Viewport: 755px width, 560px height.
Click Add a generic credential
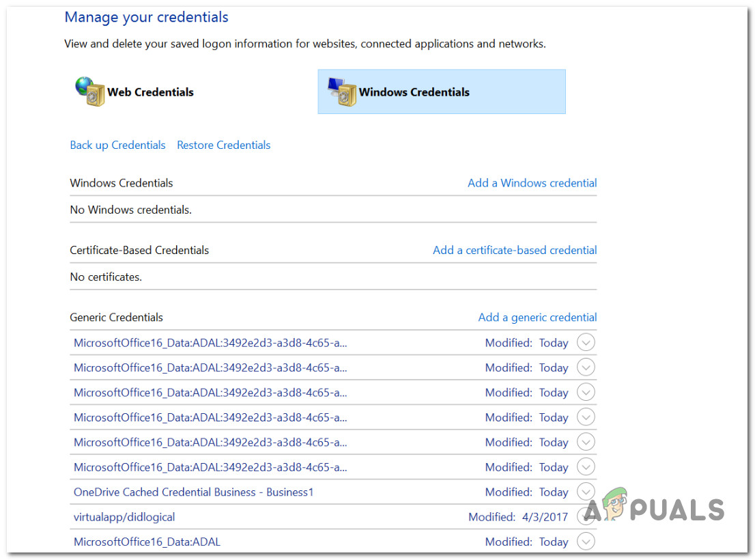(537, 318)
